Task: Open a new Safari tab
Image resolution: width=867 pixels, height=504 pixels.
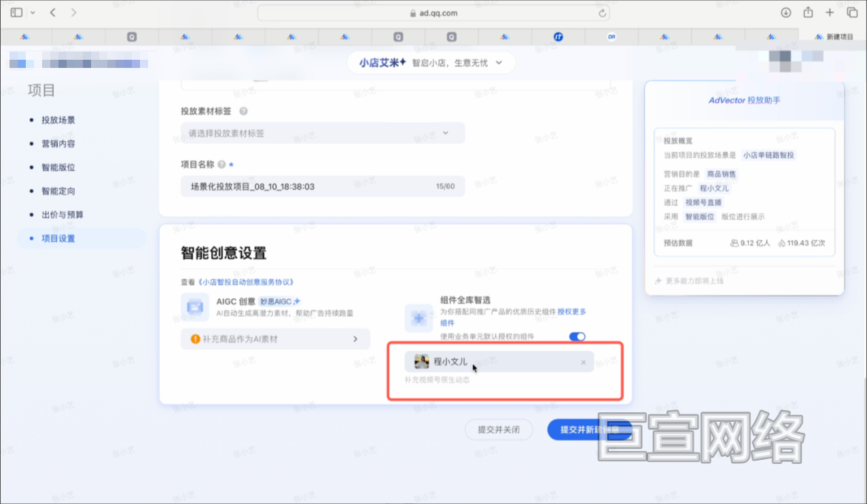Action: [x=830, y=12]
